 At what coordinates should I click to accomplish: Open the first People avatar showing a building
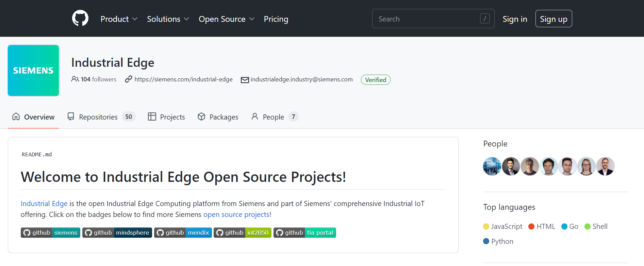[492, 166]
